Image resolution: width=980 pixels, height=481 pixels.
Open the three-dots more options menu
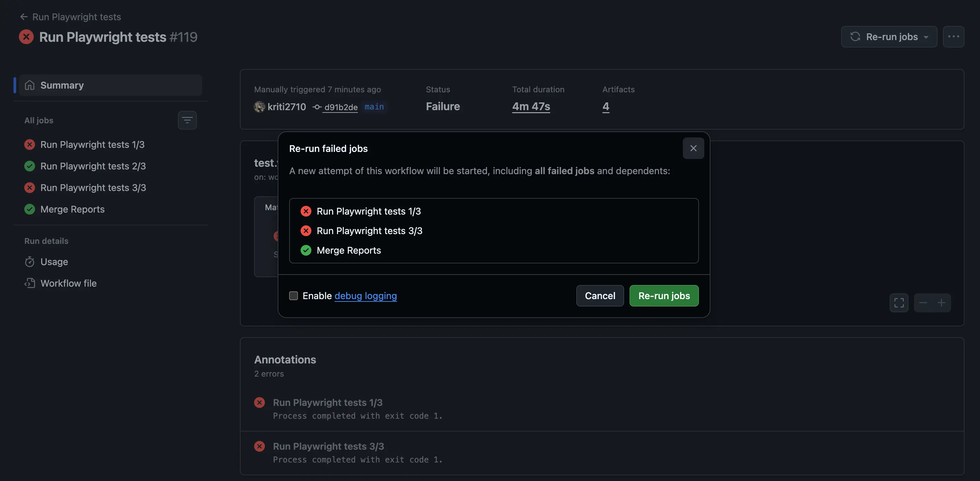[953, 36]
